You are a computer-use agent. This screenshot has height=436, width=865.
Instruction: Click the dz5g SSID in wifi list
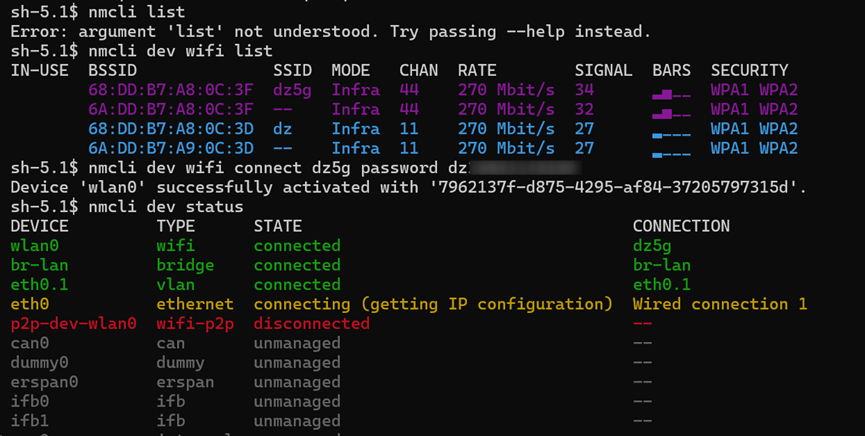pyautogui.click(x=292, y=90)
